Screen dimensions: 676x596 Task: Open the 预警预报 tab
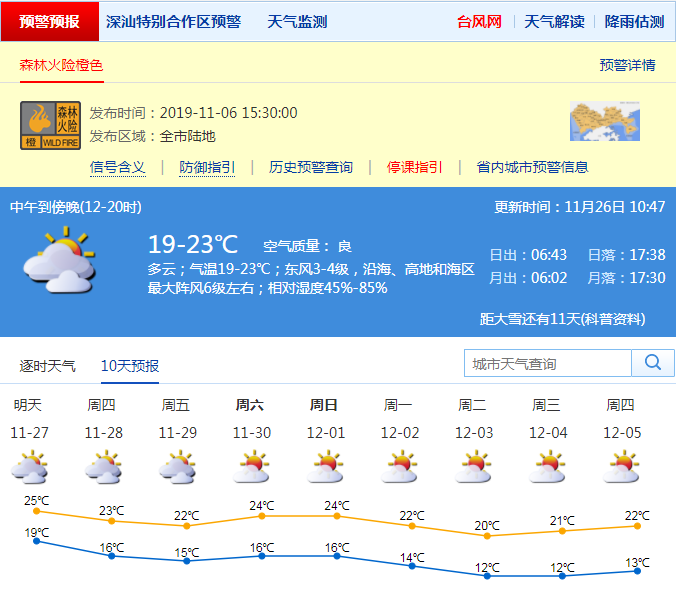click(x=50, y=21)
